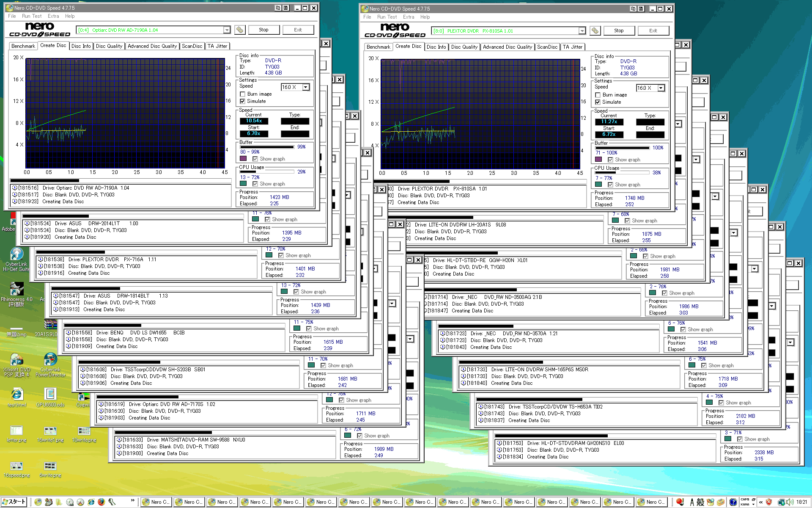The width and height of the screenshot is (812, 508).
Task: Uncheck Simulate in the PLEXTOR PX-810SA window
Action: point(598,102)
